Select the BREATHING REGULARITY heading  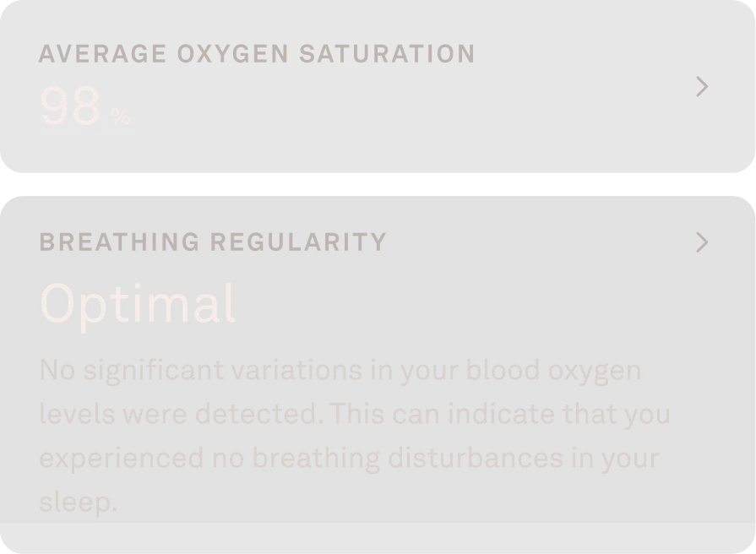tap(212, 242)
